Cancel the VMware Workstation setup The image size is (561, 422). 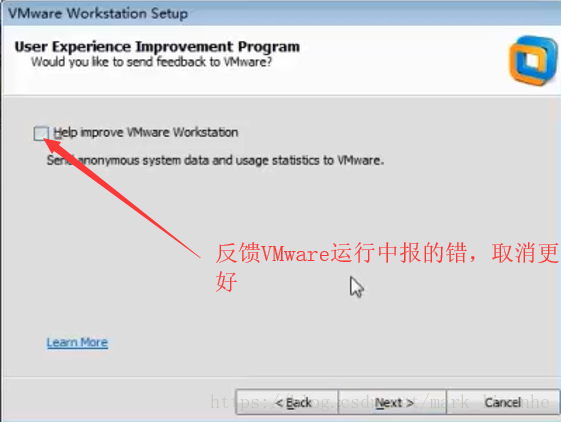pos(503,402)
